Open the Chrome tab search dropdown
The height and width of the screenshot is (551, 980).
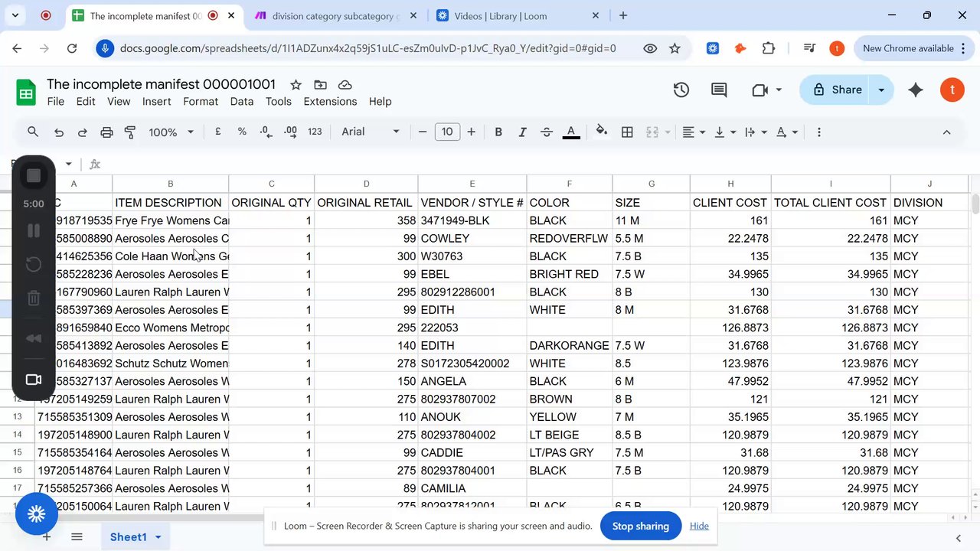(15, 15)
